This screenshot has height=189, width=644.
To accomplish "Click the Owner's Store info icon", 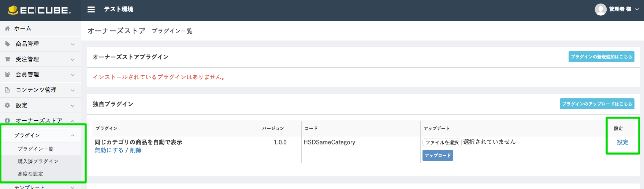I will pyautogui.click(x=7, y=121).
